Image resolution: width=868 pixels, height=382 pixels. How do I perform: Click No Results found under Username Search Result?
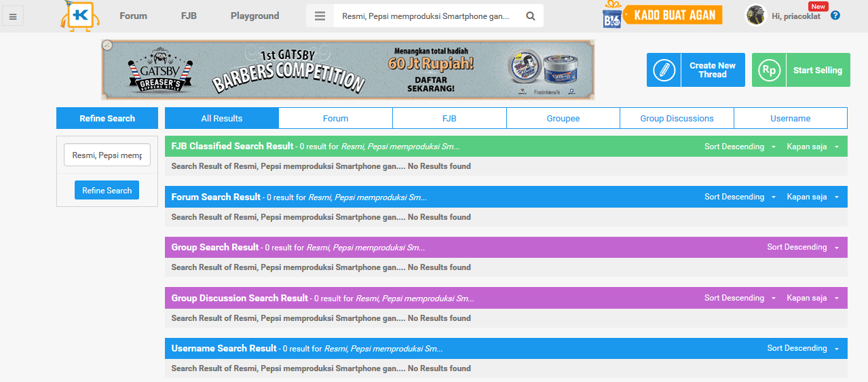click(439, 368)
